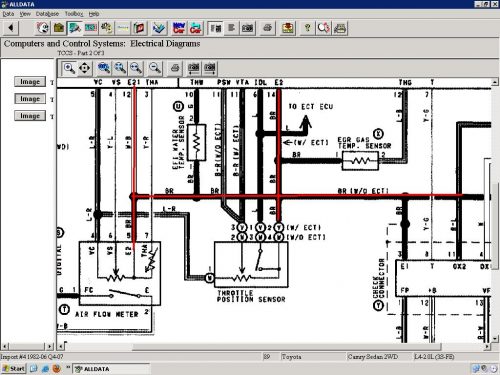Click the zoom fit-width magnifier icon

[x=136, y=68]
